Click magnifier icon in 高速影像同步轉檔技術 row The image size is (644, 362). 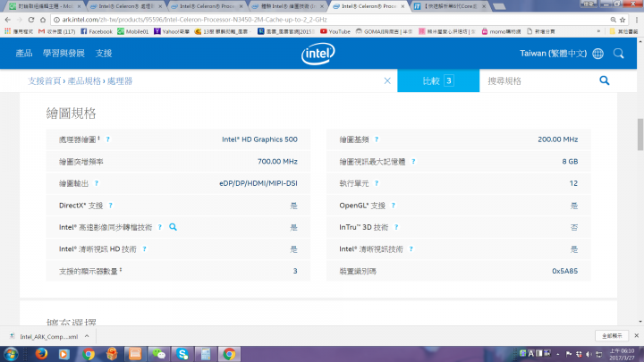tap(173, 227)
